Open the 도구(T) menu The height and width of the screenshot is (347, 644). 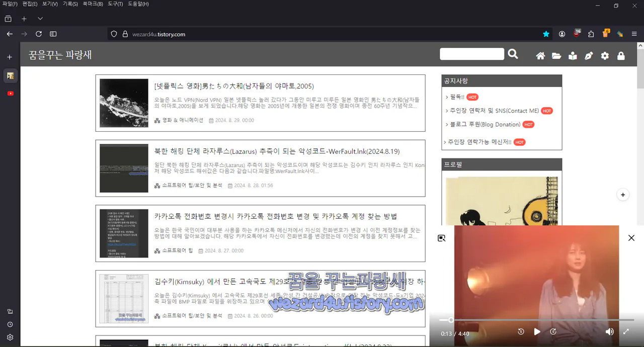[115, 4]
